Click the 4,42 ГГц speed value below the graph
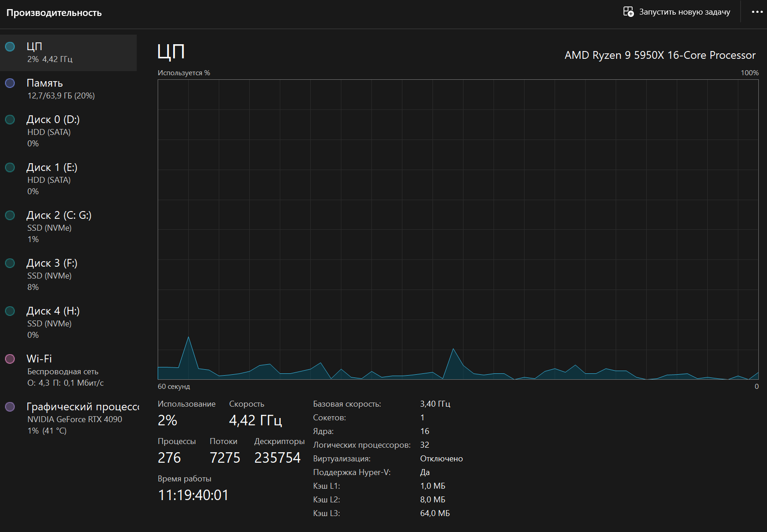The image size is (767, 532). pyautogui.click(x=256, y=420)
